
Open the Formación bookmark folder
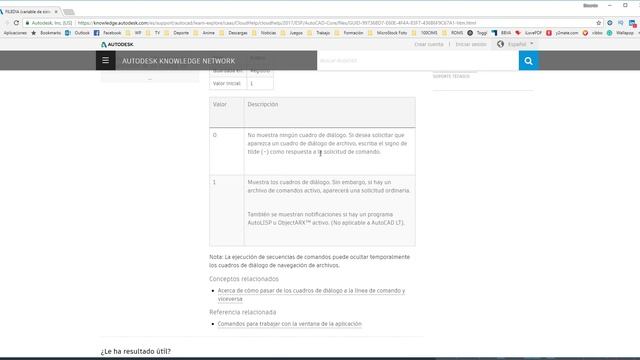[x=349, y=33]
